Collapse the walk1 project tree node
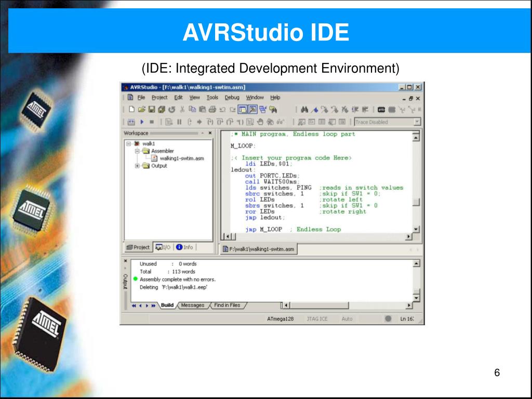Viewport: 532px width, 399px height. coord(129,144)
